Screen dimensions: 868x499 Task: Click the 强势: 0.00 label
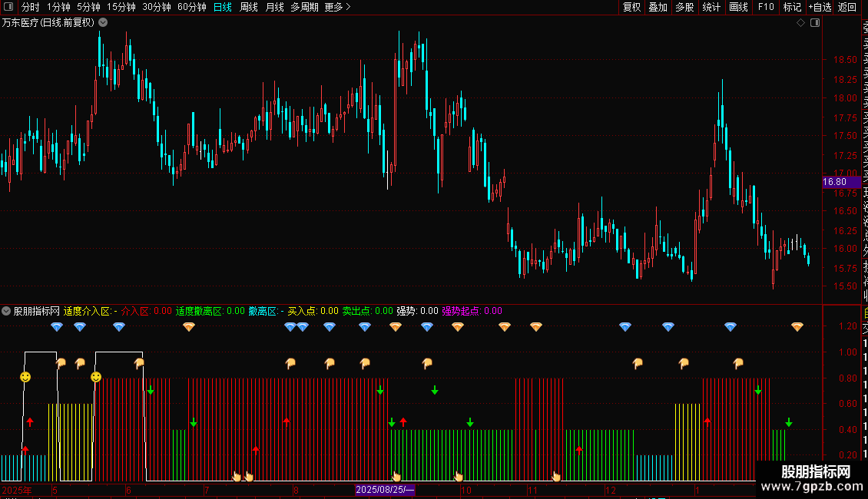(417, 311)
